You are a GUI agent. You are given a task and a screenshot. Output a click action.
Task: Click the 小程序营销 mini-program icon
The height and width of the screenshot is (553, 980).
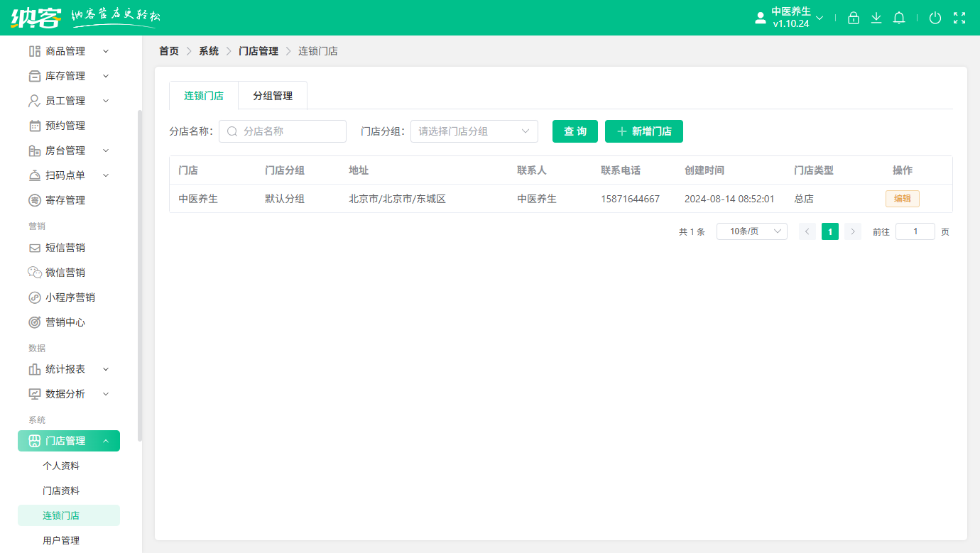click(x=34, y=297)
